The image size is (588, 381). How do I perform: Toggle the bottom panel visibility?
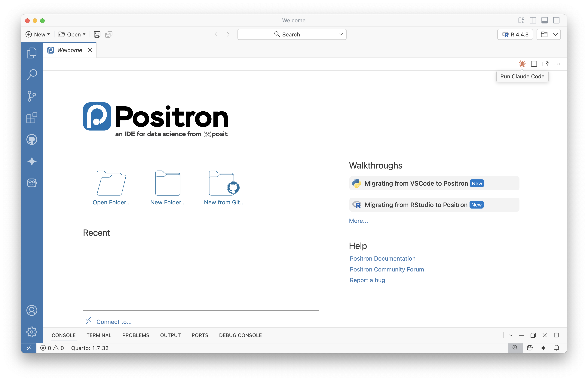click(544, 20)
